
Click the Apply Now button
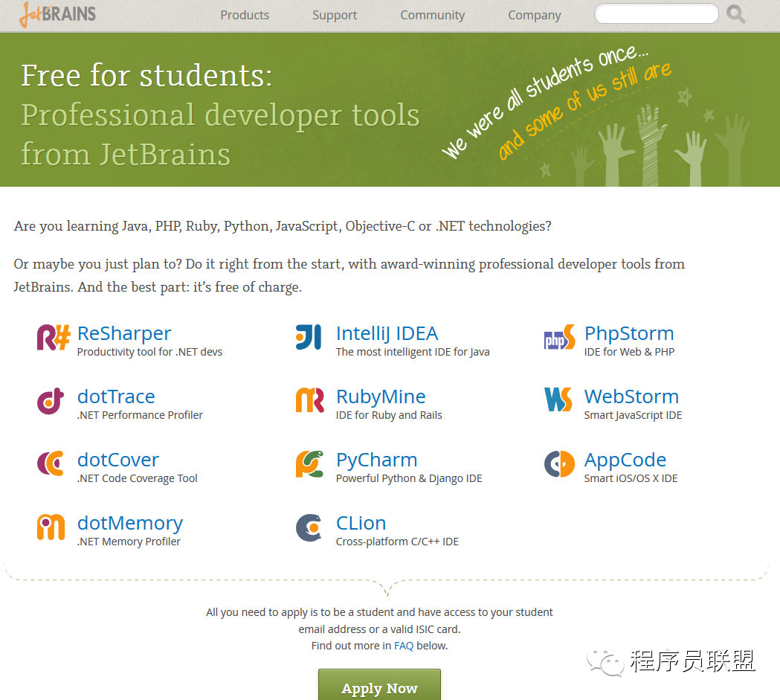click(379, 685)
